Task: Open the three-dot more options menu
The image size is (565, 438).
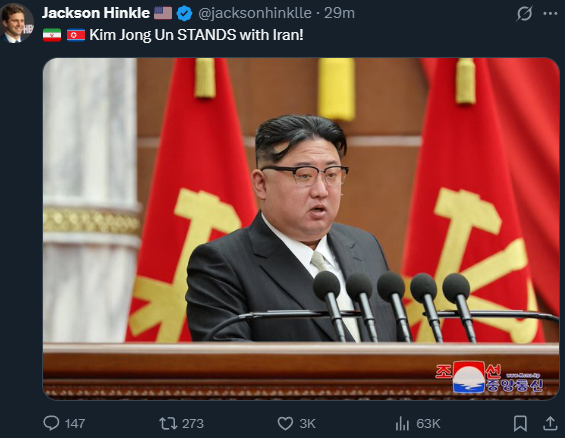Action: pyautogui.click(x=550, y=13)
